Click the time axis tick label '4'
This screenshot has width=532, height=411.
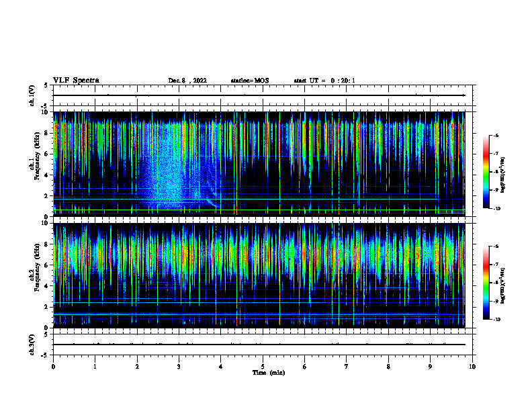[221, 367]
